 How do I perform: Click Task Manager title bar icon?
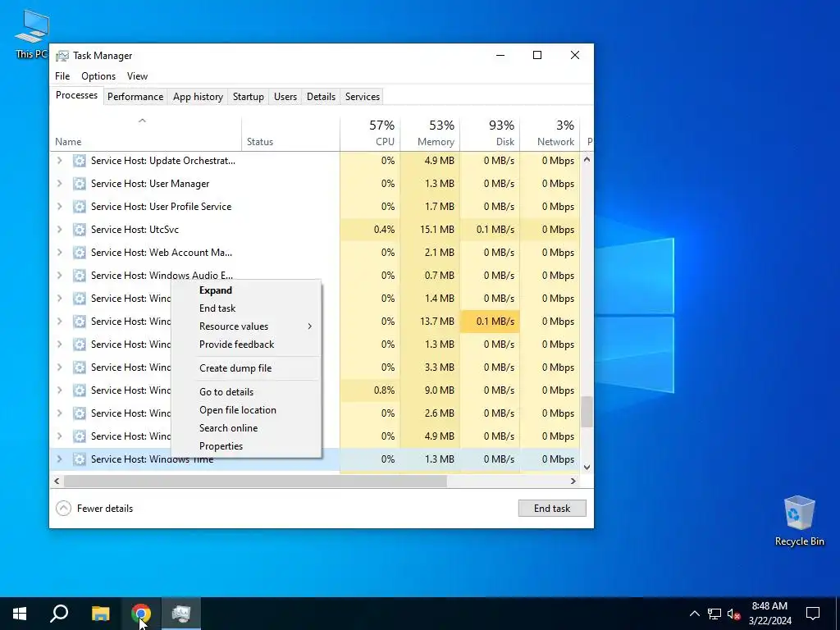point(62,56)
